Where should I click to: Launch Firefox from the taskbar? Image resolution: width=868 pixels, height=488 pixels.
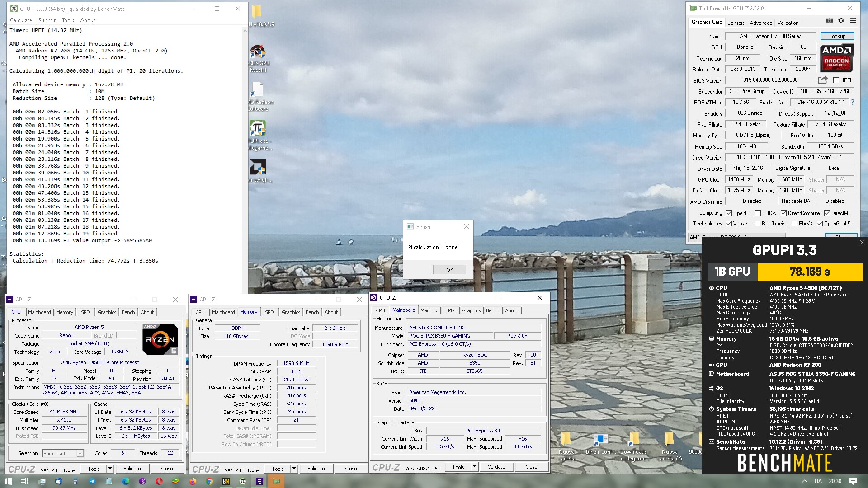tap(193, 481)
